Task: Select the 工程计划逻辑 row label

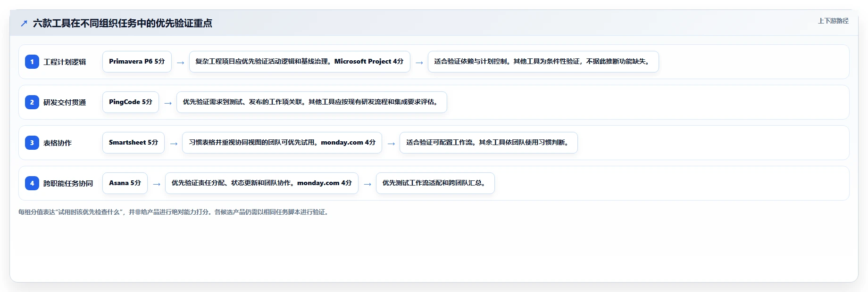Action: pos(65,62)
